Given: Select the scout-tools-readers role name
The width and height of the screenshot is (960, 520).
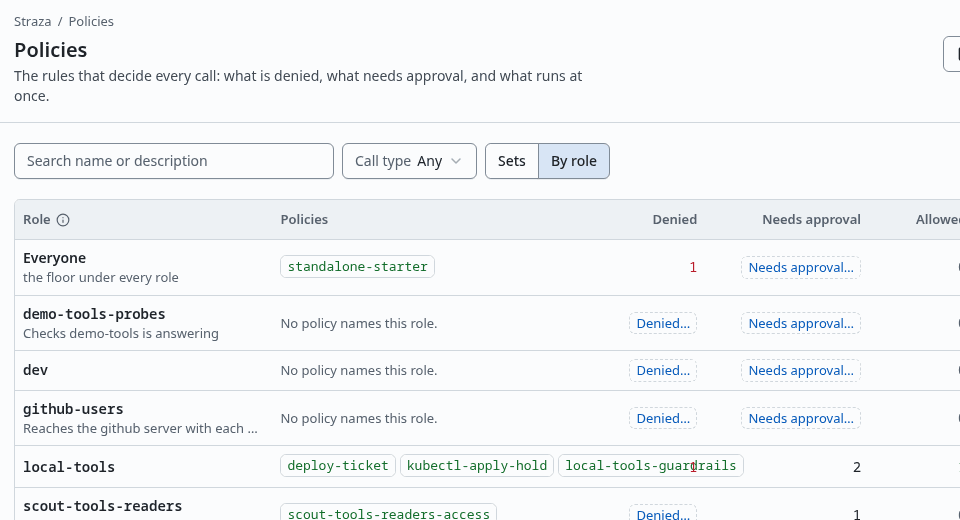Looking at the screenshot, I should click(x=103, y=506).
